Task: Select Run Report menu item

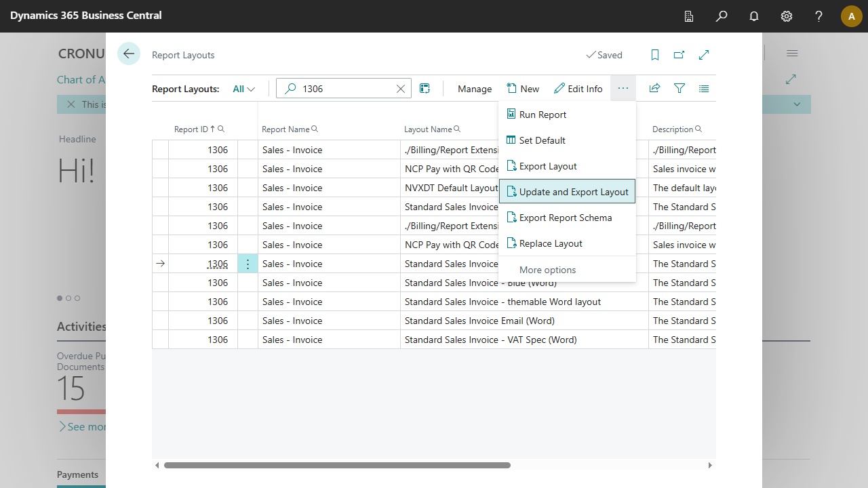Action: pyautogui.click(x=568, y=115)
